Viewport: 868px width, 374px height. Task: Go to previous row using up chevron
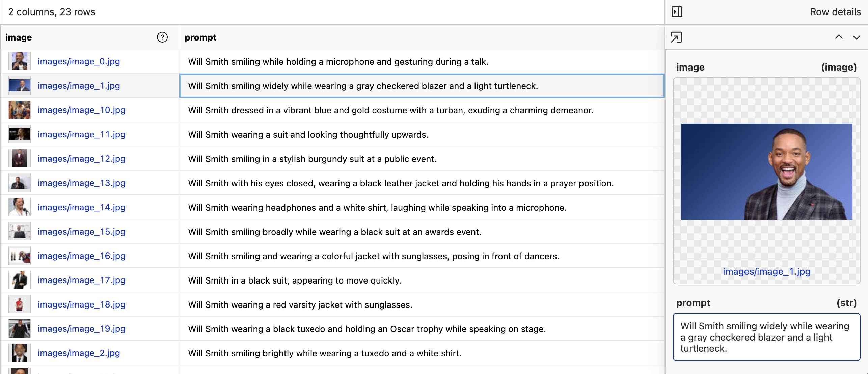coord(839,37)
